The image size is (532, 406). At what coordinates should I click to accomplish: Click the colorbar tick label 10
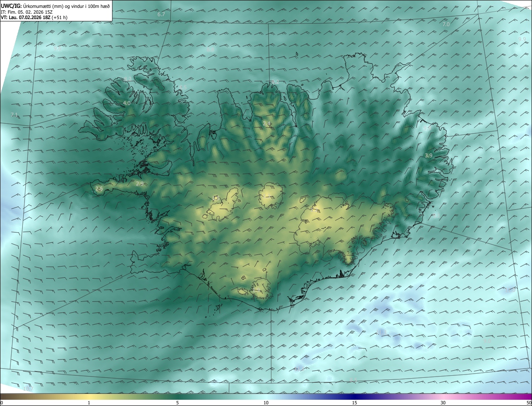266,403
